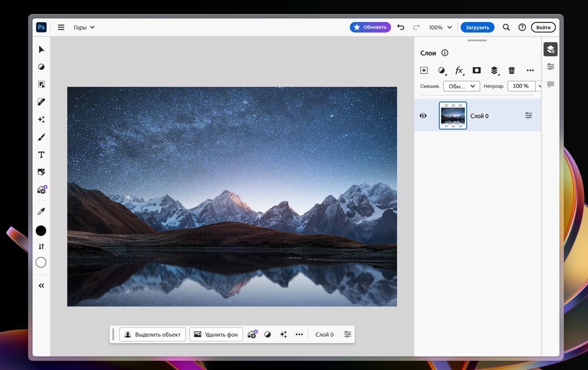This screenshot has height=370, width=588.
Task: Open the Горы document name dropdown
Action: click(x=84, y=27)
